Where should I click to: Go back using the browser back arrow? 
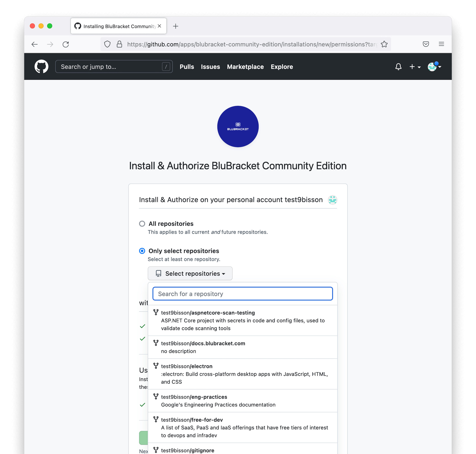point(35,44)
